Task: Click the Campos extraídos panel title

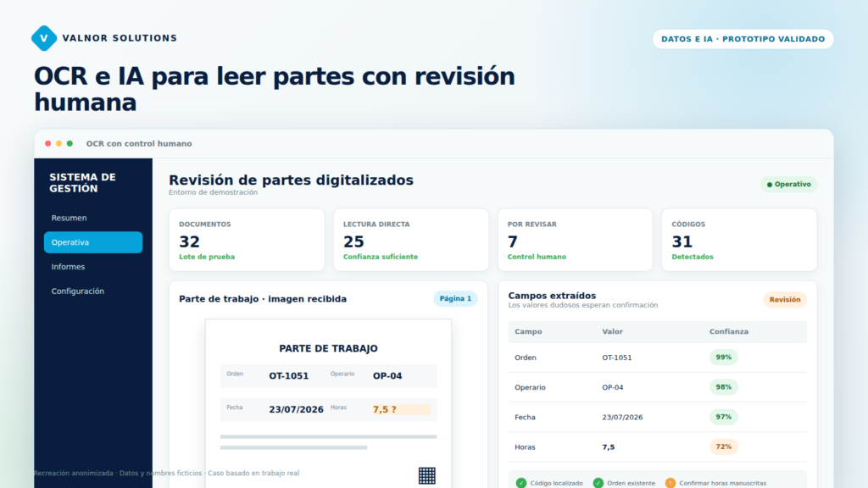Action: 552,296
